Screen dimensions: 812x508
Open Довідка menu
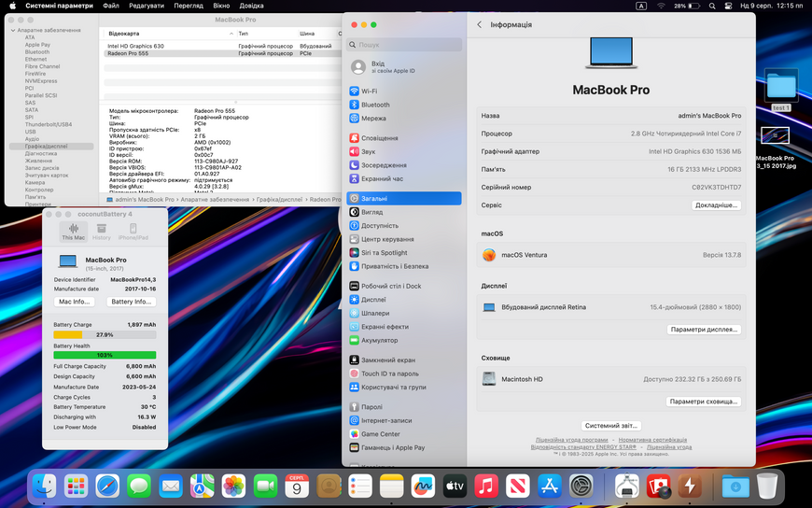252,6
